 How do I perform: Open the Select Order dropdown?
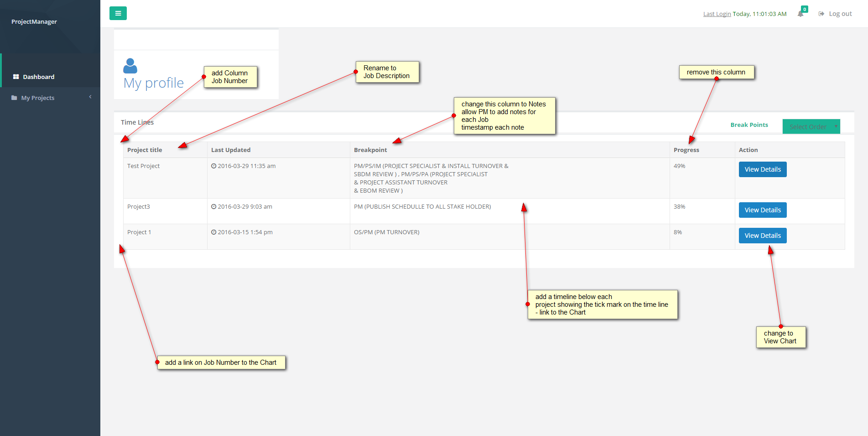(x=811, y=126)
